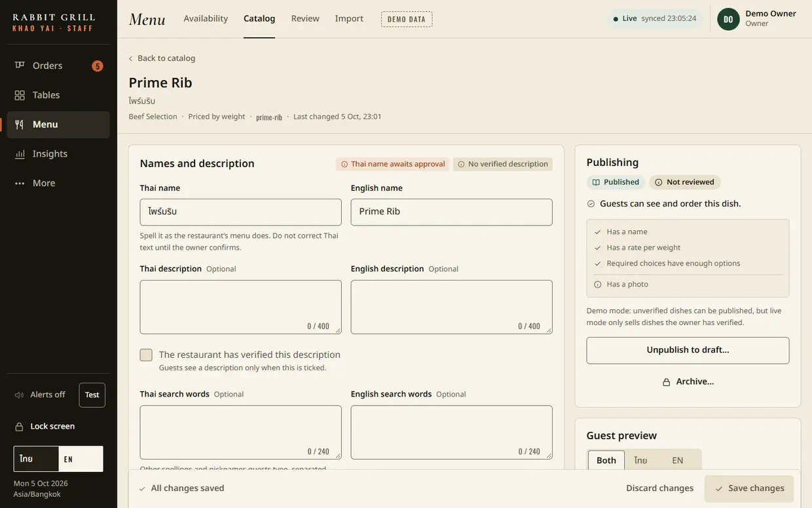Switch interface language to EN
This screenshot has height=508, width=812.
(x=81, y=459)
